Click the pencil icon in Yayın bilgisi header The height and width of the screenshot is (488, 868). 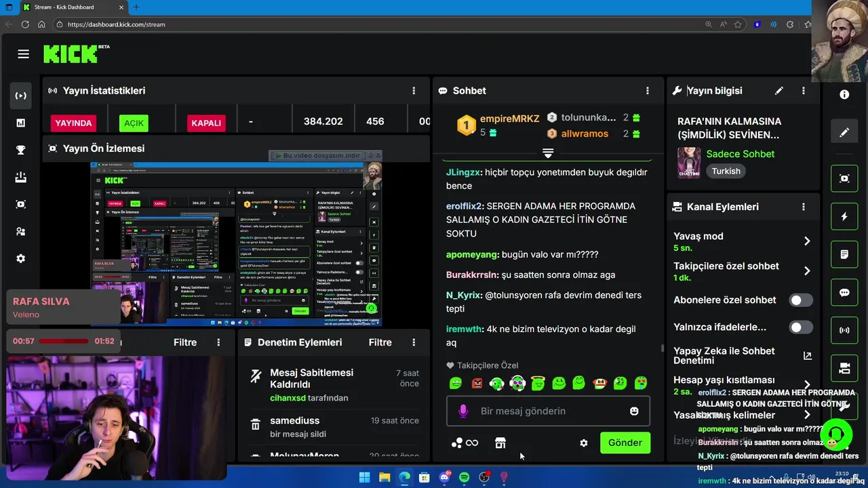click(x=779, y=90)
